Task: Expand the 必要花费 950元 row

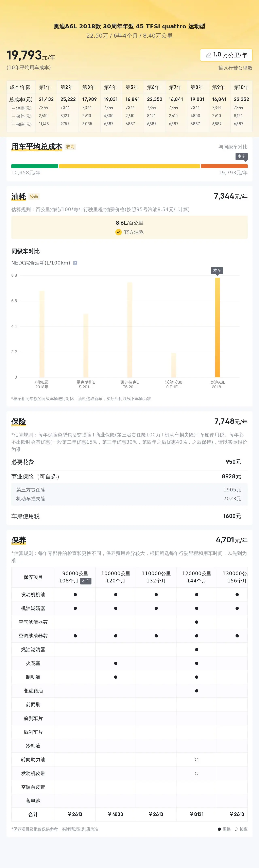Action: coord(129,462)
